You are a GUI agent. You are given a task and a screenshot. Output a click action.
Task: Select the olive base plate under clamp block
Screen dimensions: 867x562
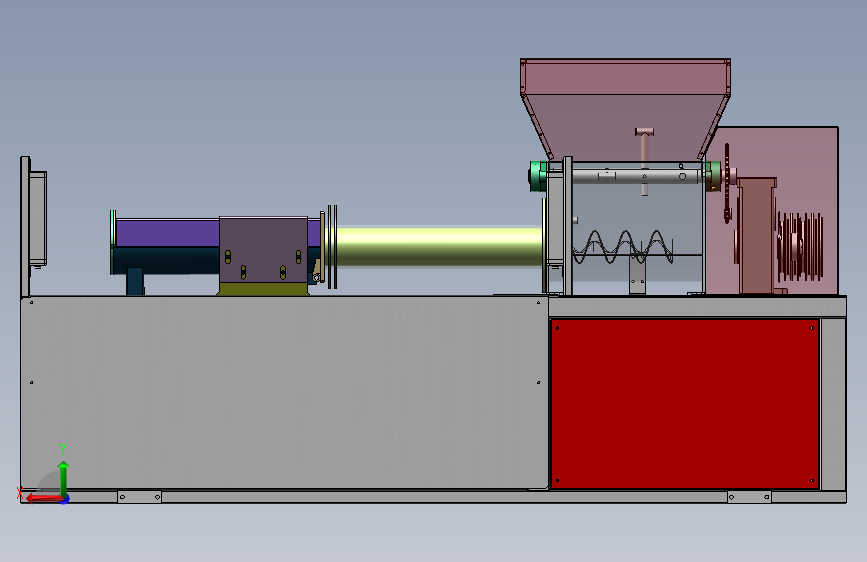(263, 289)
